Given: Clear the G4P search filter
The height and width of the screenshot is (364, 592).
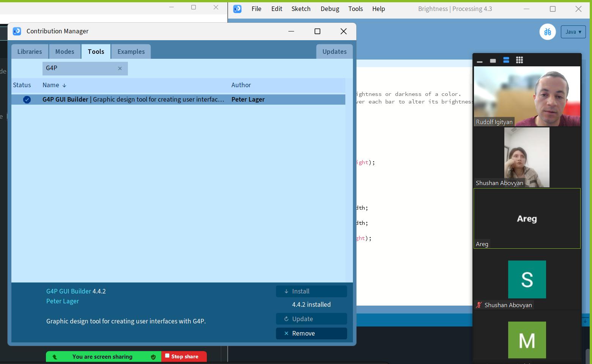Looking at the screenshot, I should [x=120, y=68].
